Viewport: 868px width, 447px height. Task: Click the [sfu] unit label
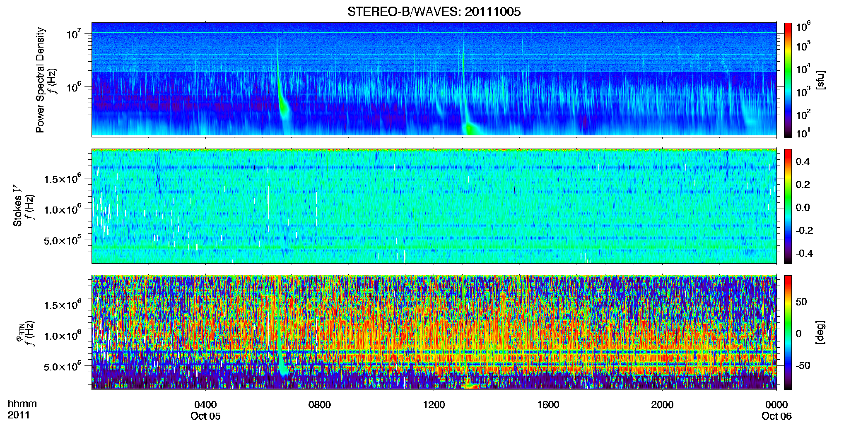(x=820, y=80)
